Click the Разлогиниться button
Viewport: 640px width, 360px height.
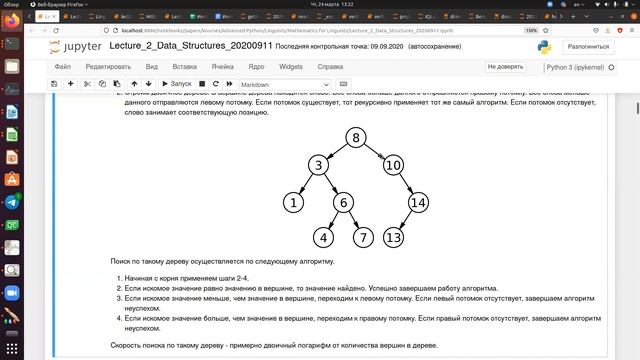pyautogui.click(x=588, y=47)
